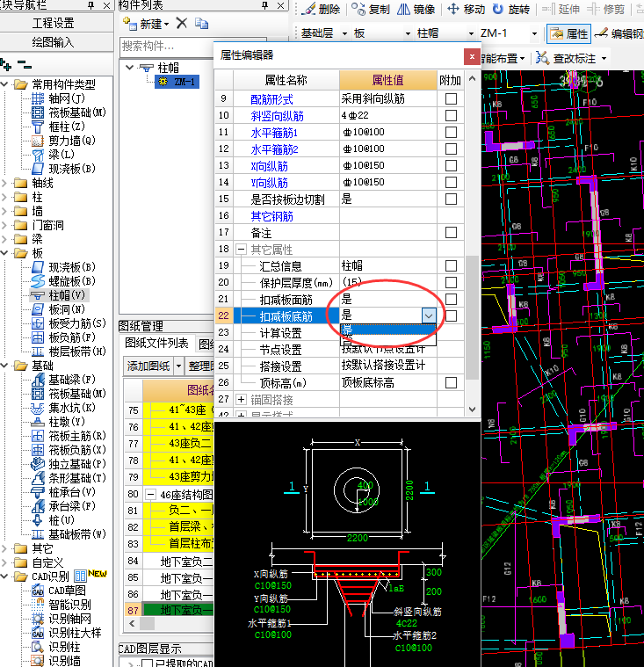Screen dimensions: 644x667
Task: Check the 附加 box for 备注
Action: pos(451,232)
